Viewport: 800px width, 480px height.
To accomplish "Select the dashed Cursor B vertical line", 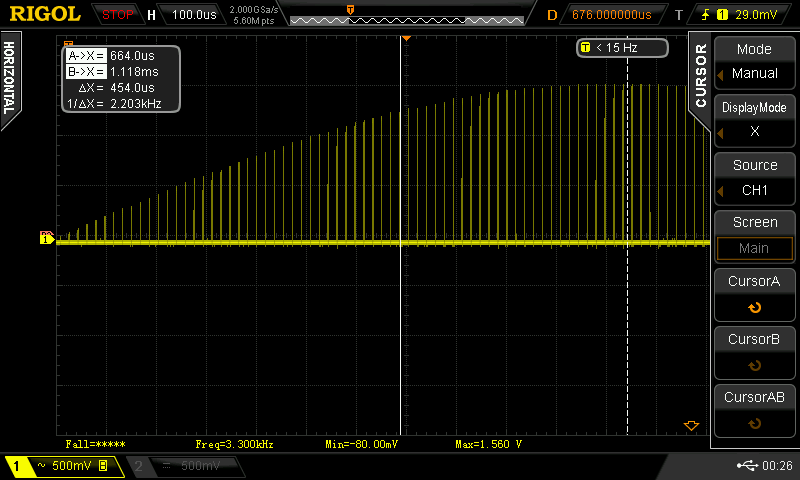I will pyautogui.click(x=627, y=300).
